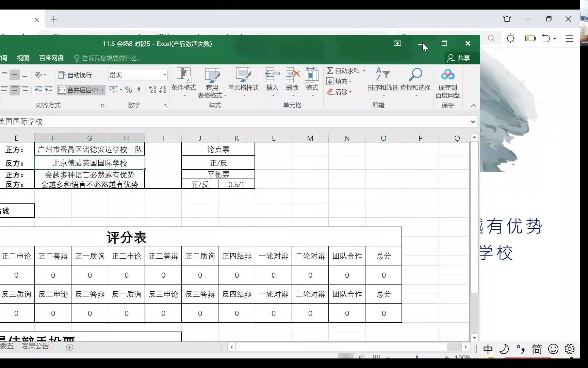Toggle Middle Align vertical alignment
Viewport: 588px width, 368px height.
(x=14, y=75)
